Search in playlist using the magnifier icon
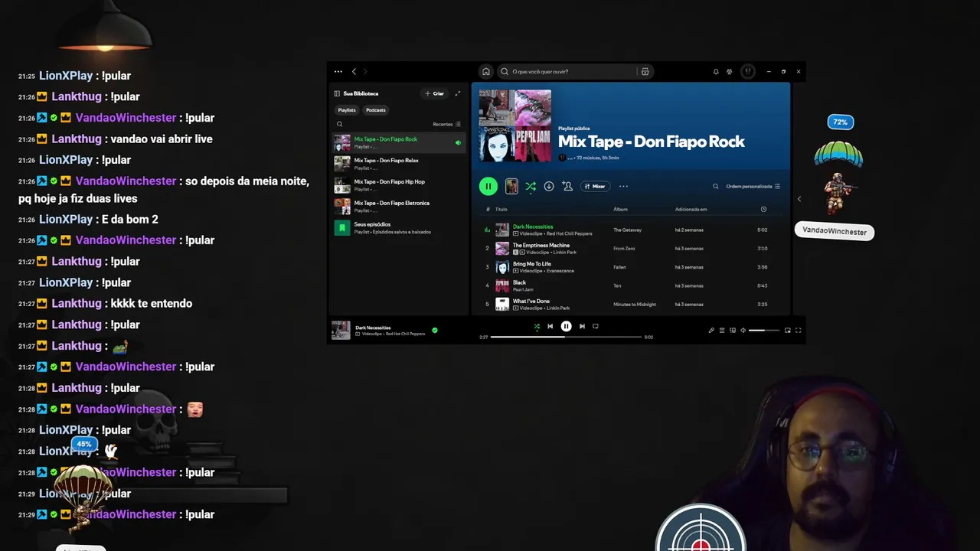Screen dimensions: 980x551 coord(716,186)
